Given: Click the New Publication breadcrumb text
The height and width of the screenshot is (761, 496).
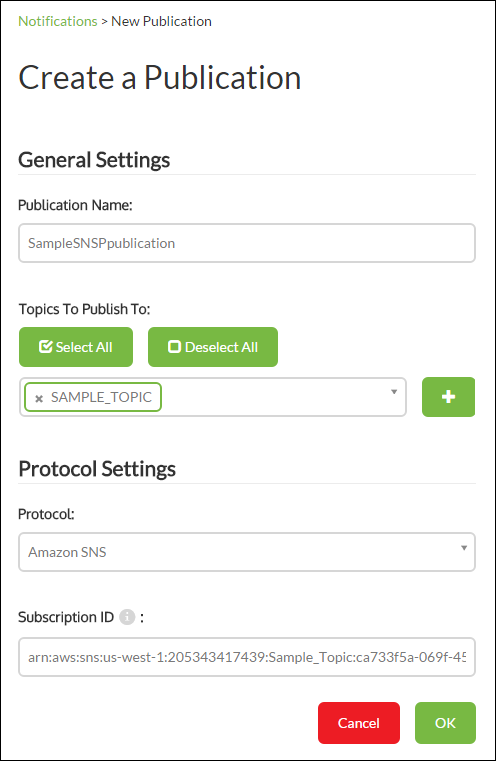Looking at the screenshot, I should pos(162,21).
